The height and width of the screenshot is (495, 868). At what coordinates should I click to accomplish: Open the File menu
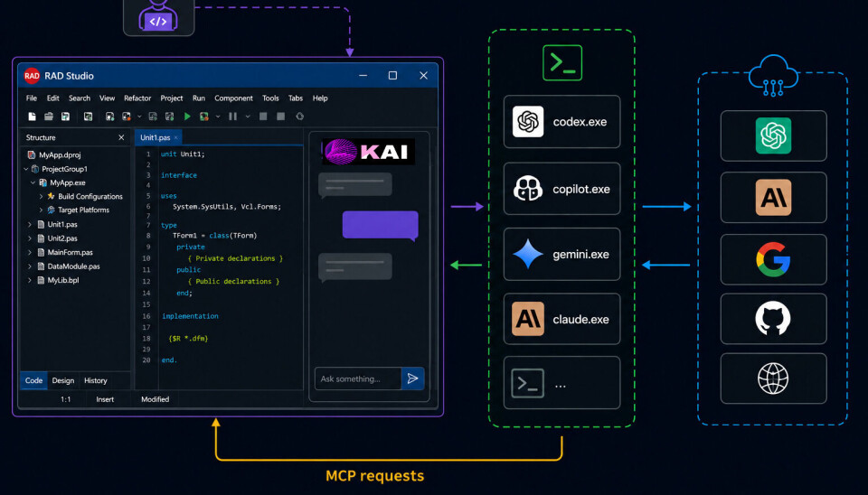[x=32, y=98]
